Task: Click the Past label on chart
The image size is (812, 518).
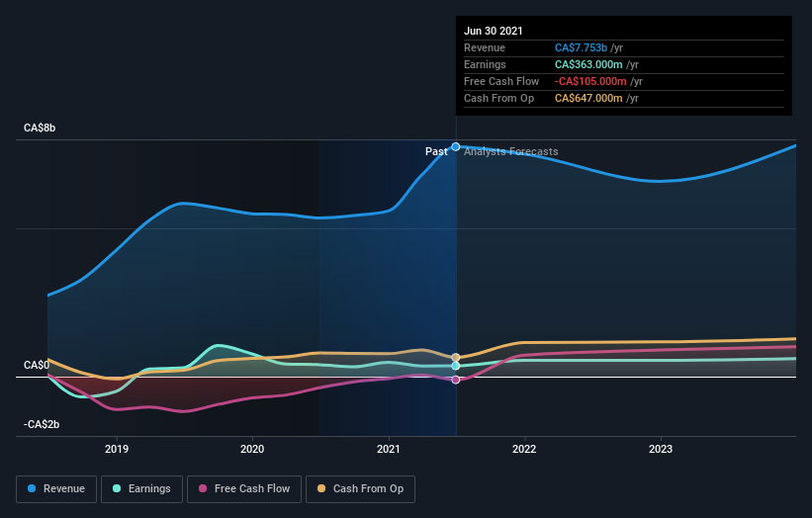Action: coord(436,151)
